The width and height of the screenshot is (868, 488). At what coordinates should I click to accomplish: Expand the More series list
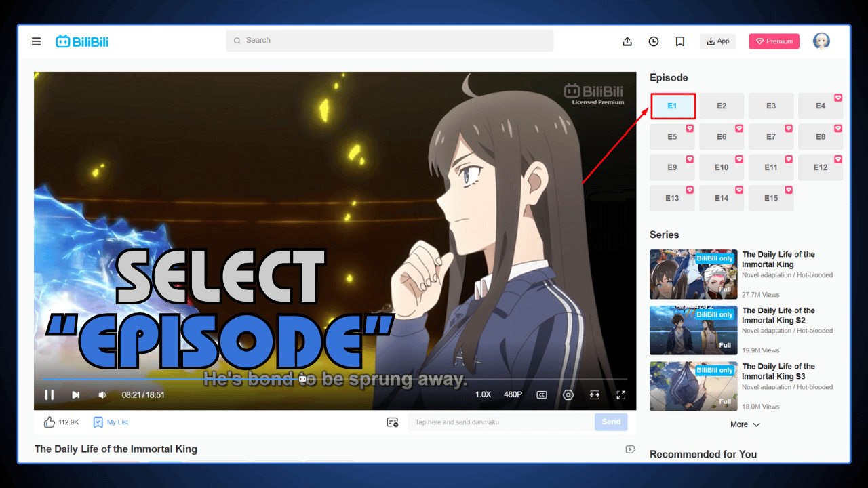tap(745, 424)
